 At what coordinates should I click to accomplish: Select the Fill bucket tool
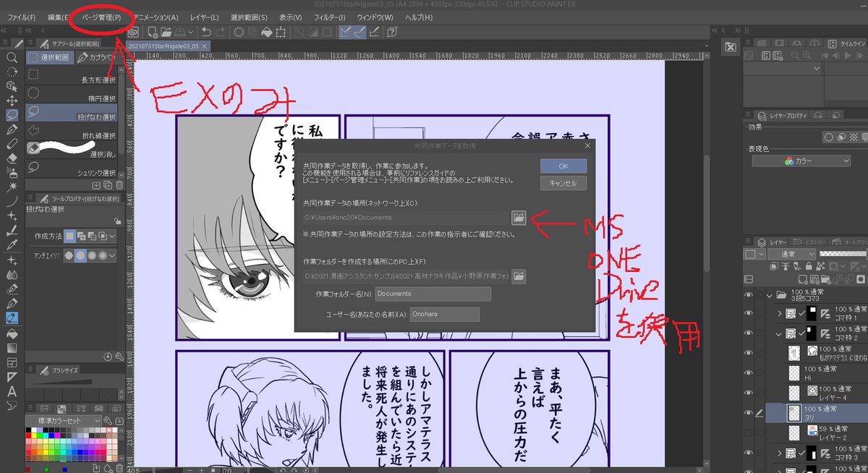(x=12, y=333)
